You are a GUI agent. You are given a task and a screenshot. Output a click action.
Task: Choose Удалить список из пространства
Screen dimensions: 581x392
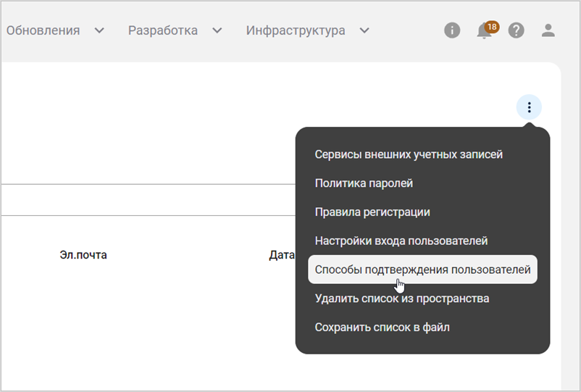pyautogui.click(x=402, y=299)
